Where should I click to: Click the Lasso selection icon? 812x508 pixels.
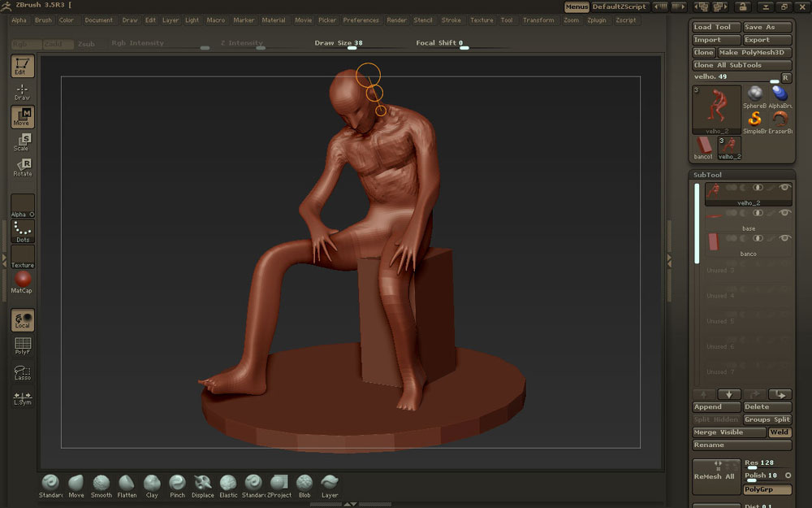point(22,372)
